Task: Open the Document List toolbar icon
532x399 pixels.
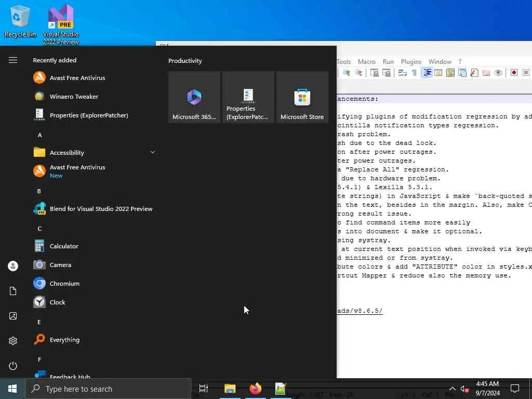Action: tap(462, 73)
